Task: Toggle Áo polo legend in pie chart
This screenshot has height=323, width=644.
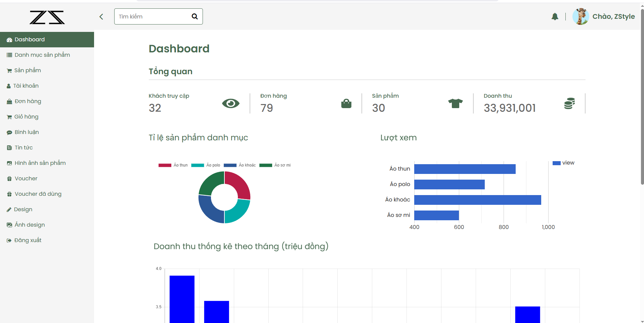Action: (206, 165)
